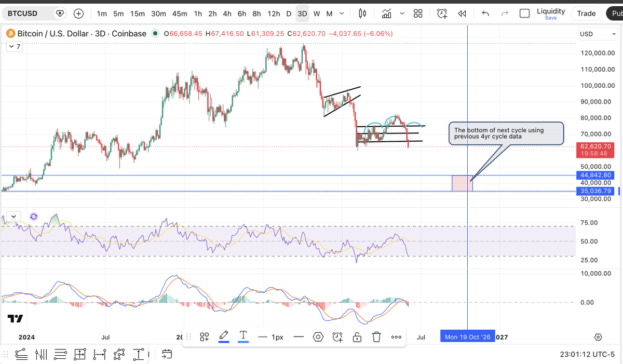Viewport: 623px width, 364px height.
Task: Click the 44,842.80 price label on axis
Action: pos(597,175)
